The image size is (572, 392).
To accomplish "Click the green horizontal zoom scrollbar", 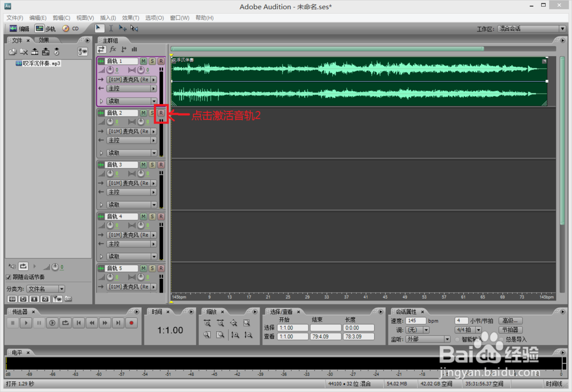I will coord(328,49).
